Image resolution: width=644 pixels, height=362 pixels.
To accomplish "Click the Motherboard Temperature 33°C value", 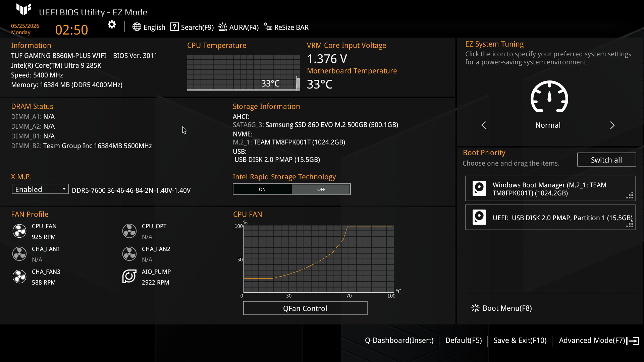I will point(320,84).
